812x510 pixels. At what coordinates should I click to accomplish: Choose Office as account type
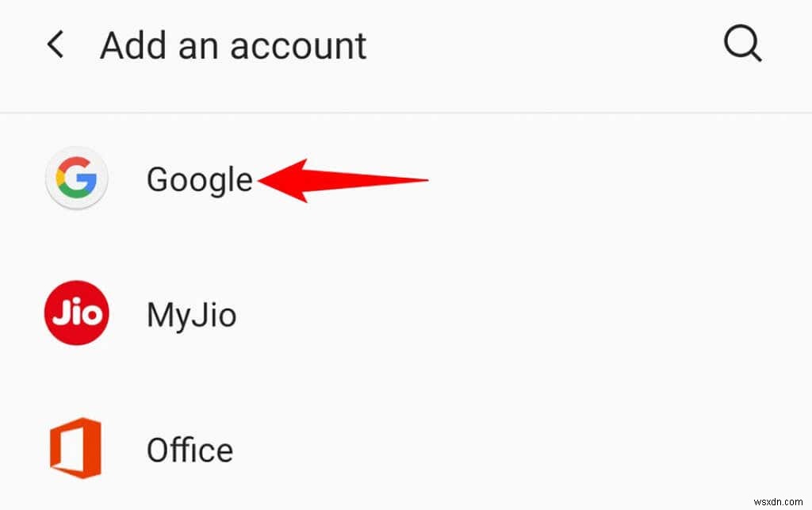tap(190, 449)
